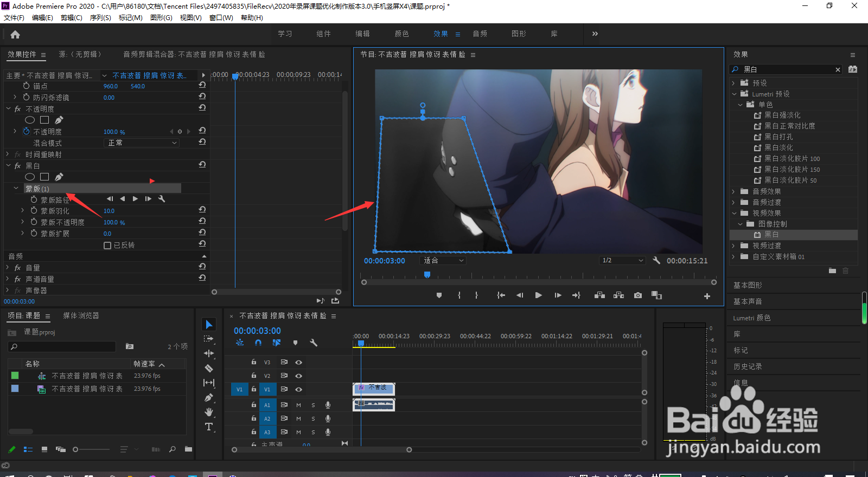This screenshot has width=868, height=477.
Task: Clear effects search field text
Action: [x=838, y=69]
